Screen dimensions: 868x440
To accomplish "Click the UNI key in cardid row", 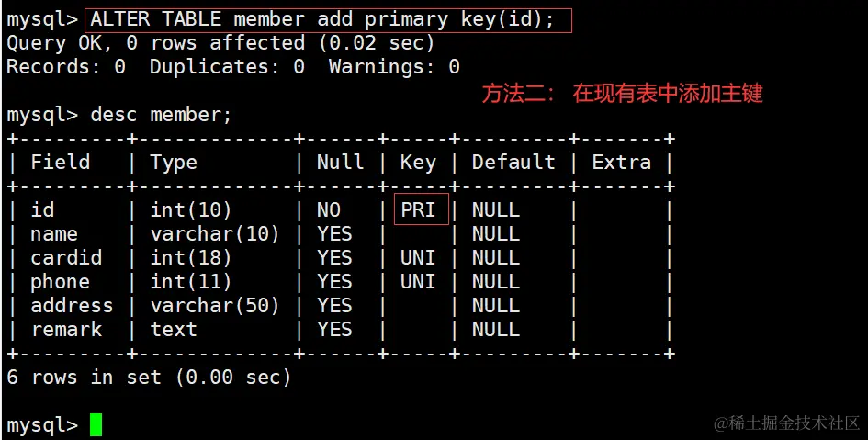I will (x=418, y=257).
